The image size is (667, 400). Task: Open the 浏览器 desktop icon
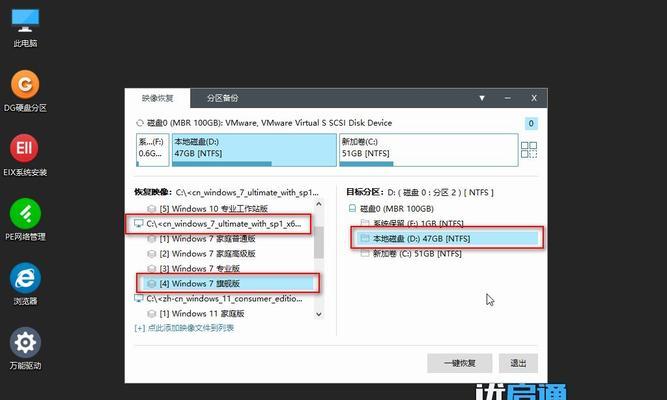[x=25, y=284]
